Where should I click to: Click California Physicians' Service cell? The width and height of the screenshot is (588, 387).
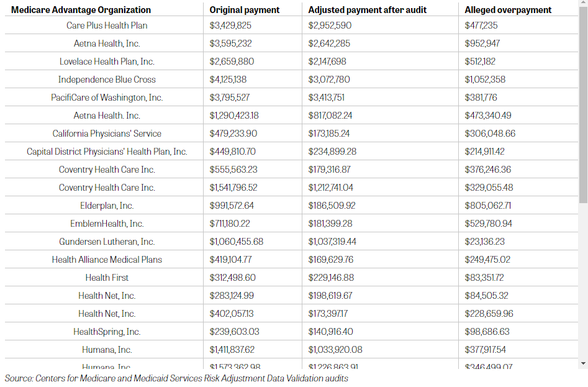107,134
